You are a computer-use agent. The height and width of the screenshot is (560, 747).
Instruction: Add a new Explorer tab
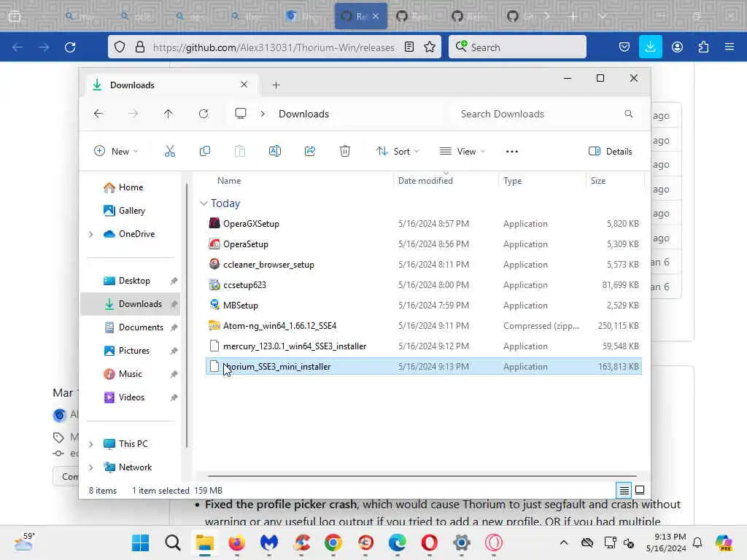[276, 85]
